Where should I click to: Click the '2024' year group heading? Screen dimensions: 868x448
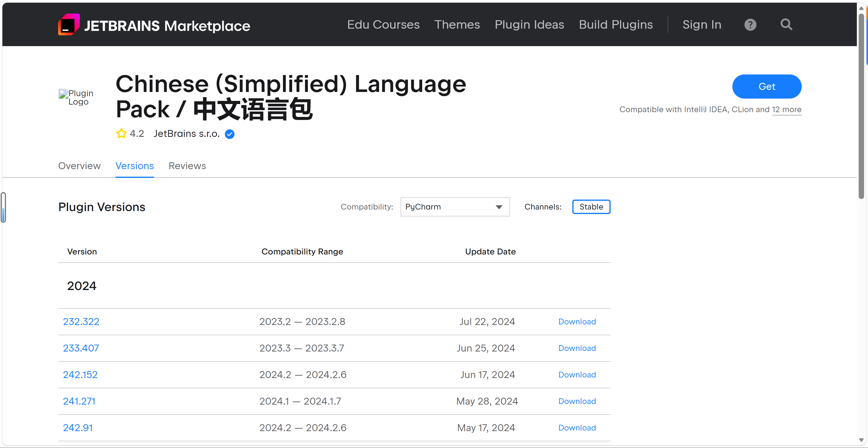point(82,286)
